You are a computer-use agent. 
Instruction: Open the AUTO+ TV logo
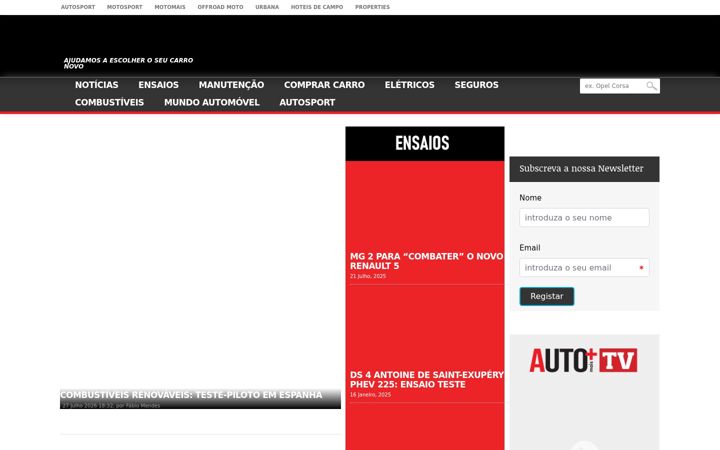coord(583,360)
